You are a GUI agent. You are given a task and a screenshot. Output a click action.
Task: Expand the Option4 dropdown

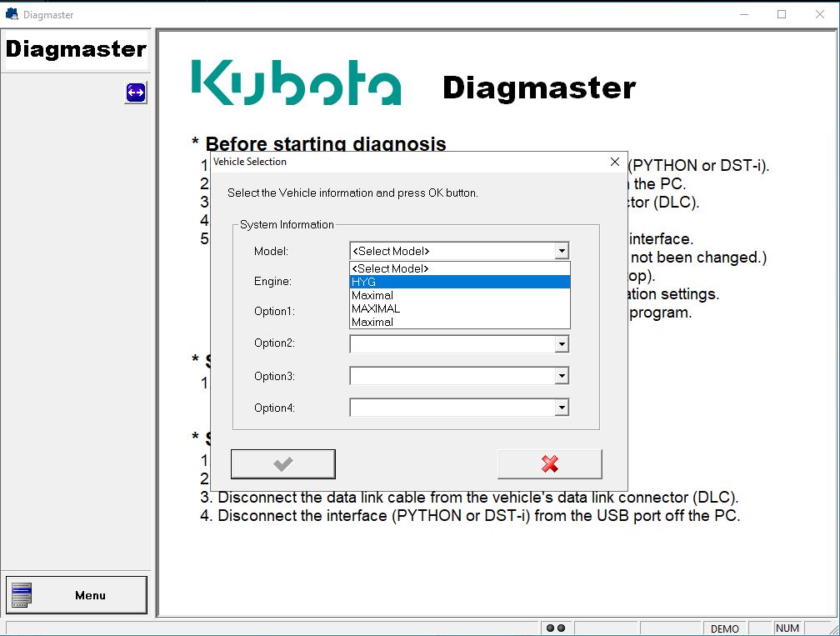pos(562,408)
